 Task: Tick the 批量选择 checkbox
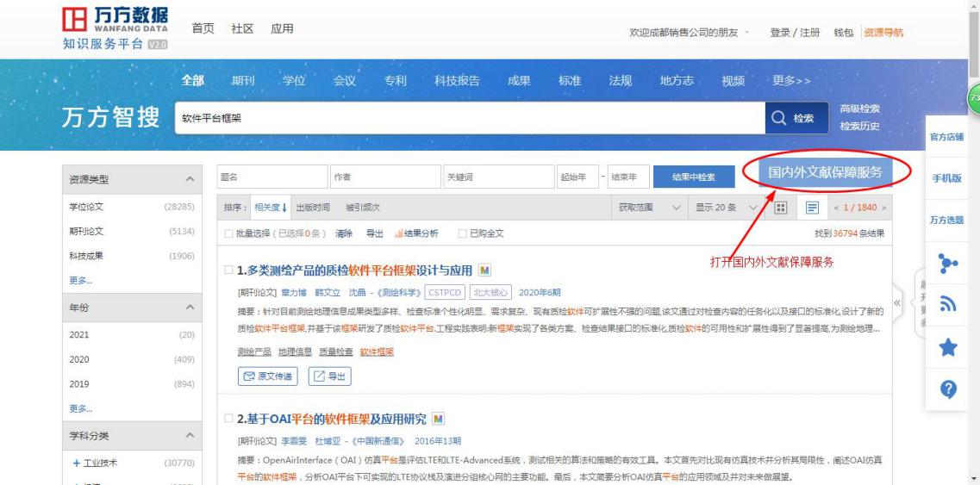coord(228,233)
